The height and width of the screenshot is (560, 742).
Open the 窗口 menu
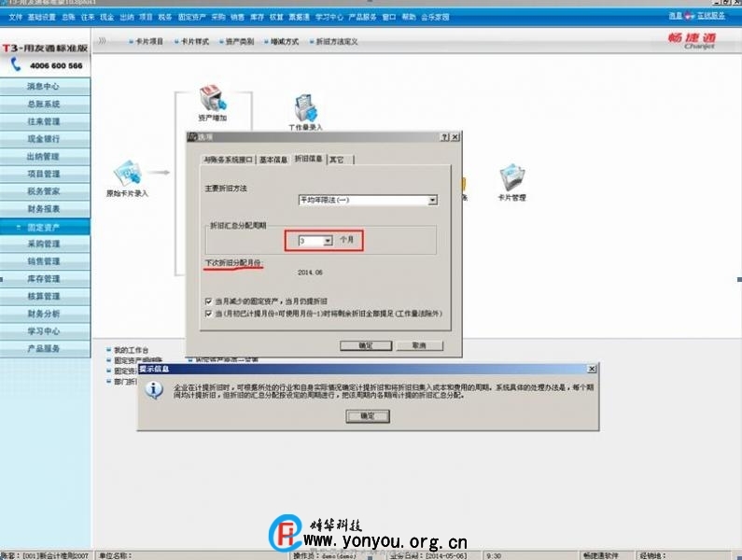click(x=389, y=17)
